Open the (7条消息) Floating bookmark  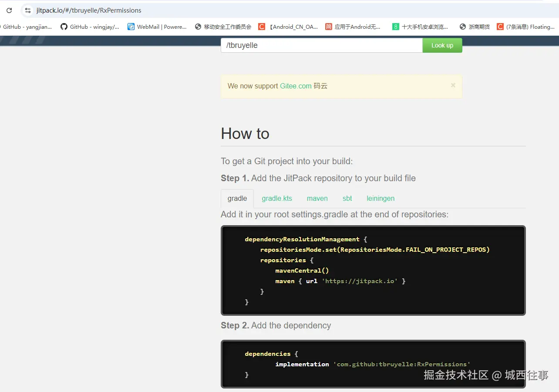click(x=526, y=27)
